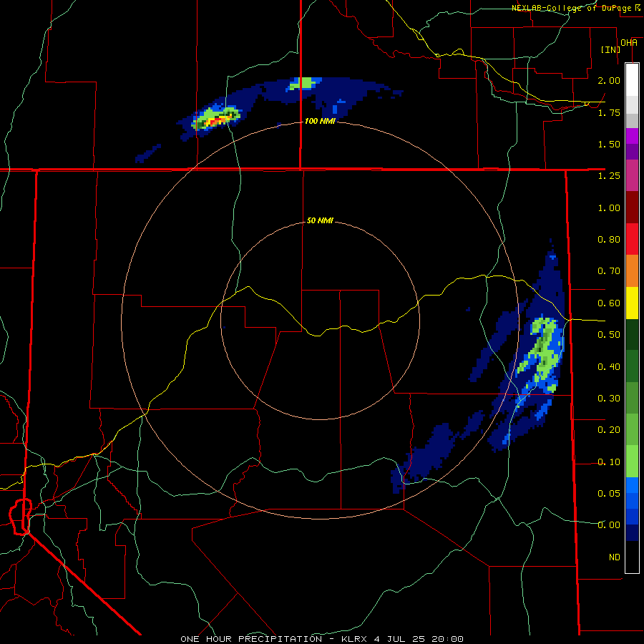This screenshot has width=644, height=644.
Task: Select the 1.75 legend value
Action: coord(609,112)
